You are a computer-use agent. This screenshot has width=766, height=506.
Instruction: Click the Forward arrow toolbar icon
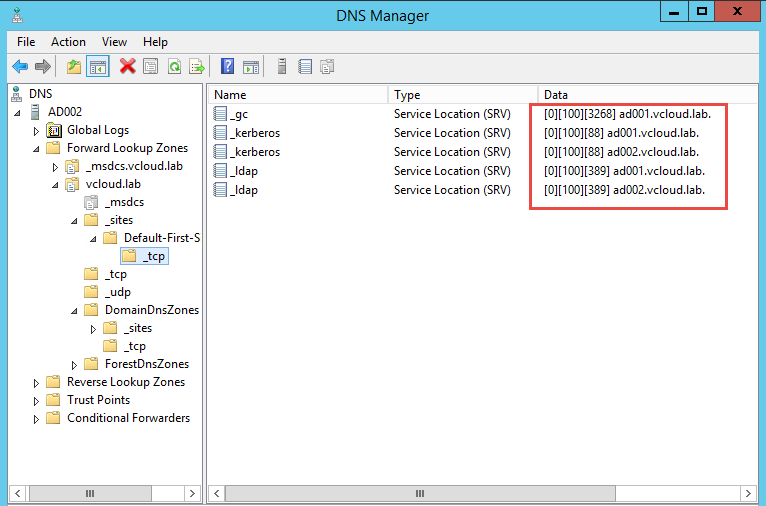coord(43,66)
